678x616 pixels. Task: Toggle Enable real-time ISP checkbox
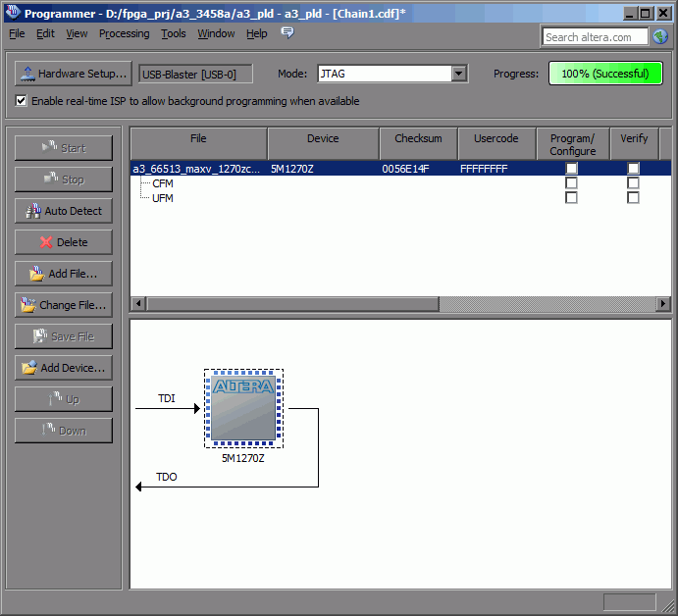pyautogui.click(x=21, y=101)
